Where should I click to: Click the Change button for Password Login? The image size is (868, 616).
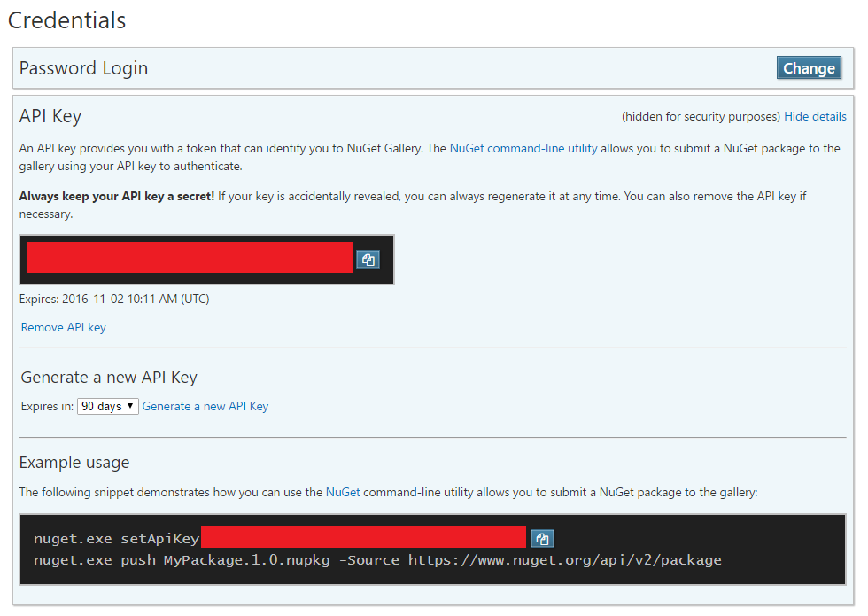point(809,68)
